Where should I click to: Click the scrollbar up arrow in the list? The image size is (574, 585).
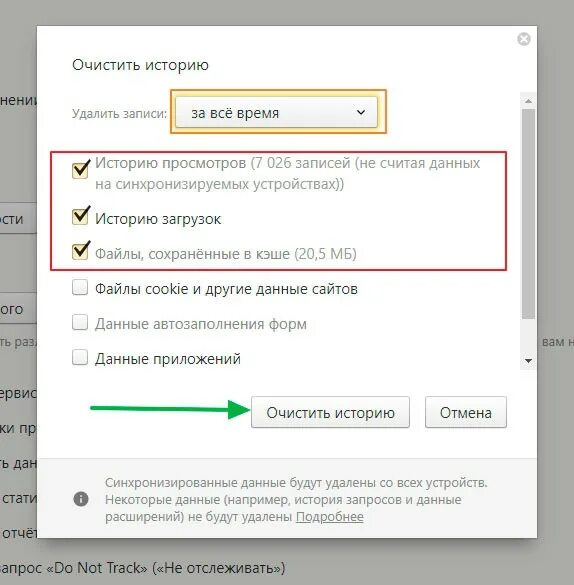point(528,101)
